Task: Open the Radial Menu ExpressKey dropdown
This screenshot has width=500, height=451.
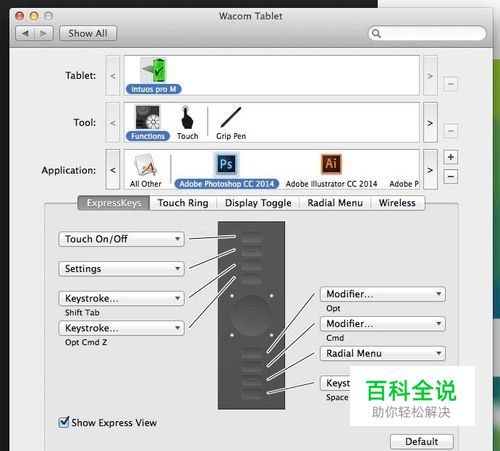Action: coord(383,353)
